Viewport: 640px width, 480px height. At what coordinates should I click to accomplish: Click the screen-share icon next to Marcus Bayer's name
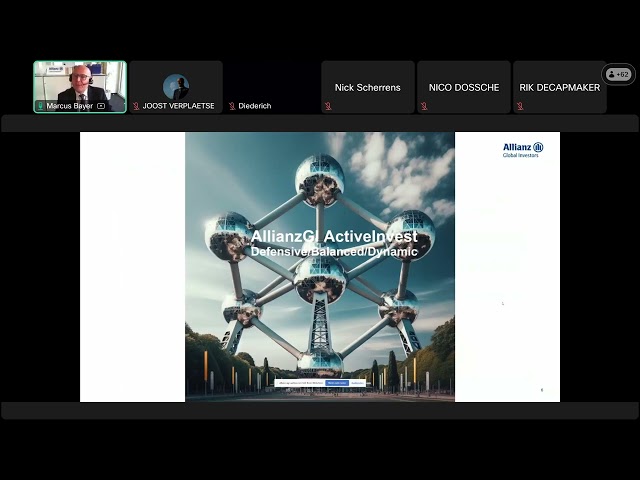pyautogui.click(x=101, y=106)
